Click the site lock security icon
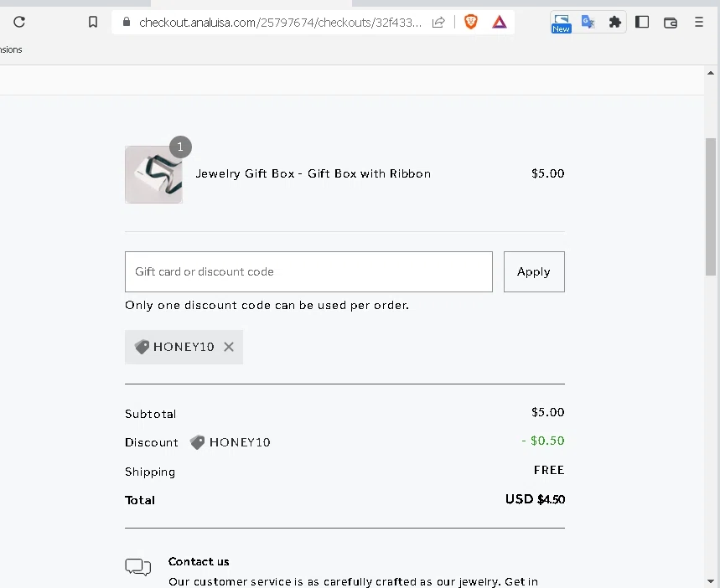Viewport: 720px width, 588px height. 127,23
